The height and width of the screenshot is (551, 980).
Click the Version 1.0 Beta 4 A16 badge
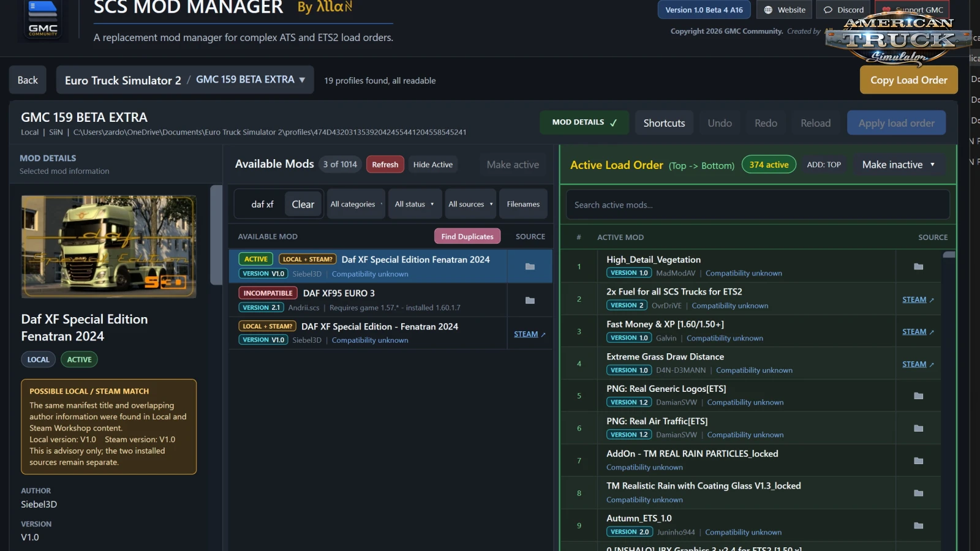704,10
